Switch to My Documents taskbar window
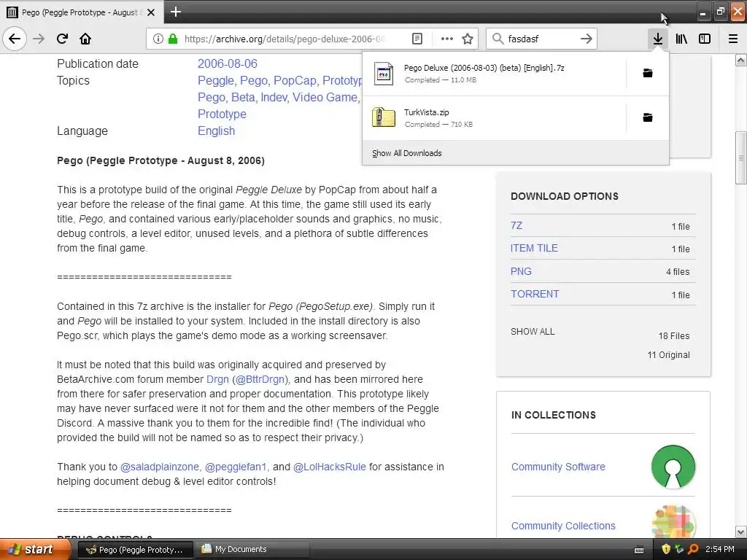This screenshot has width=747, height=560. [253, 549]
